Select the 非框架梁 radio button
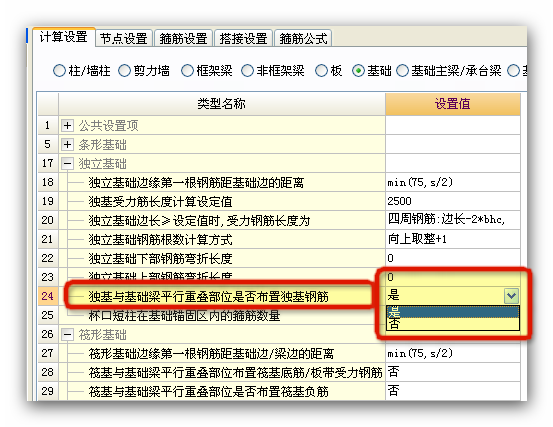Viewport: 553px width, 427px height. click(247, 71)
